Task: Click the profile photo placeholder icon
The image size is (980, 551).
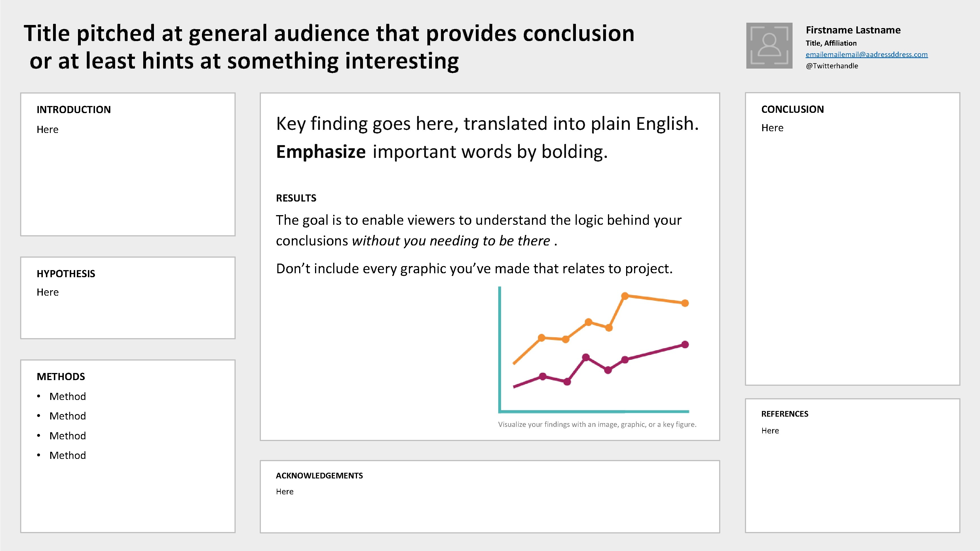Action: [769, 46]
